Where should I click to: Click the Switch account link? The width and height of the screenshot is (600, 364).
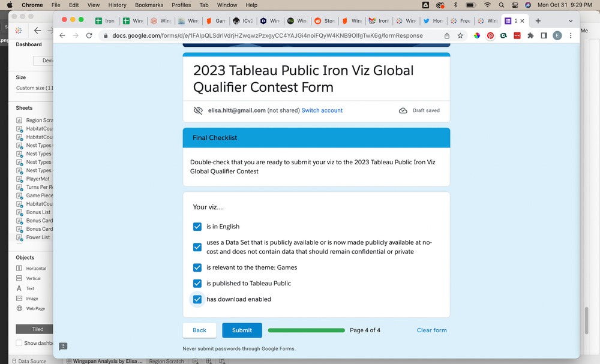pos(322,110)
